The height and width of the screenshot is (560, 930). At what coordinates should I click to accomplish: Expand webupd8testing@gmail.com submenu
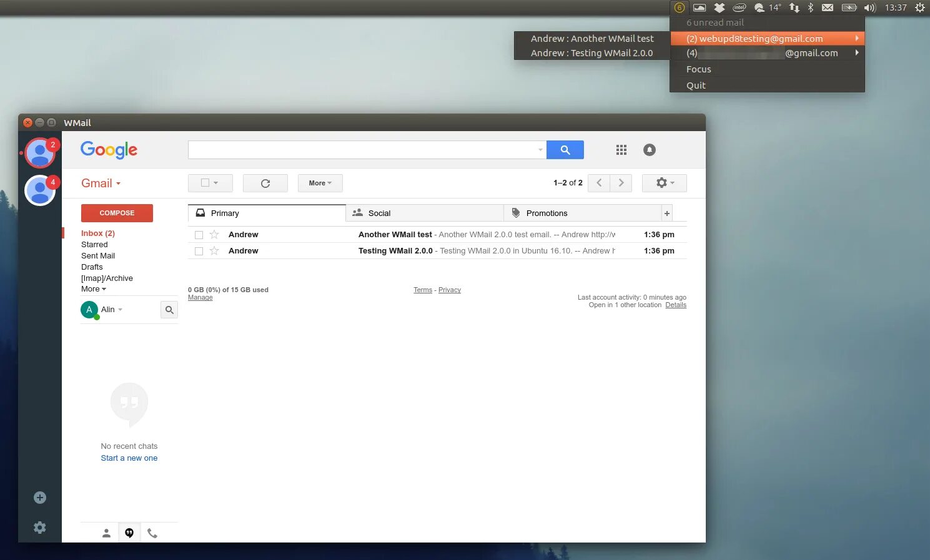coord(768,39)
